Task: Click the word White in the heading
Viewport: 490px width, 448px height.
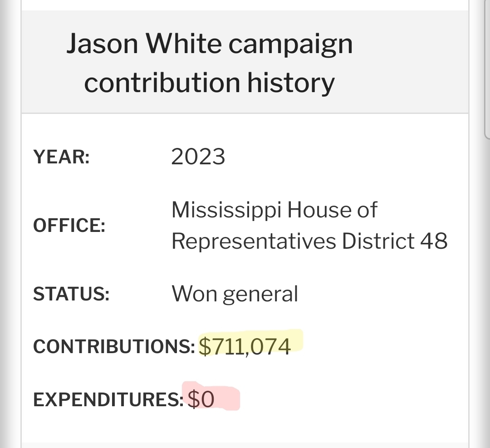Action: 183,44
